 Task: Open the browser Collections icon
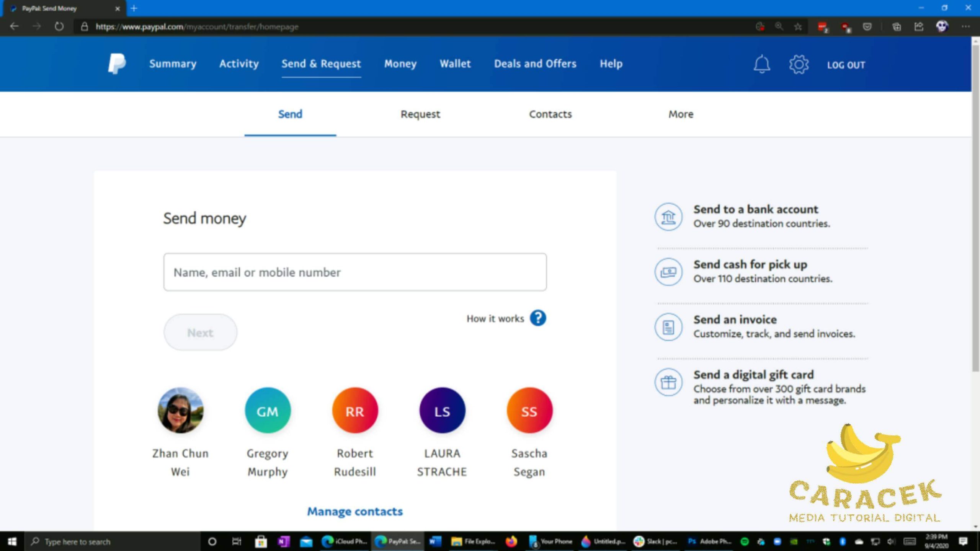click(897, 26)
